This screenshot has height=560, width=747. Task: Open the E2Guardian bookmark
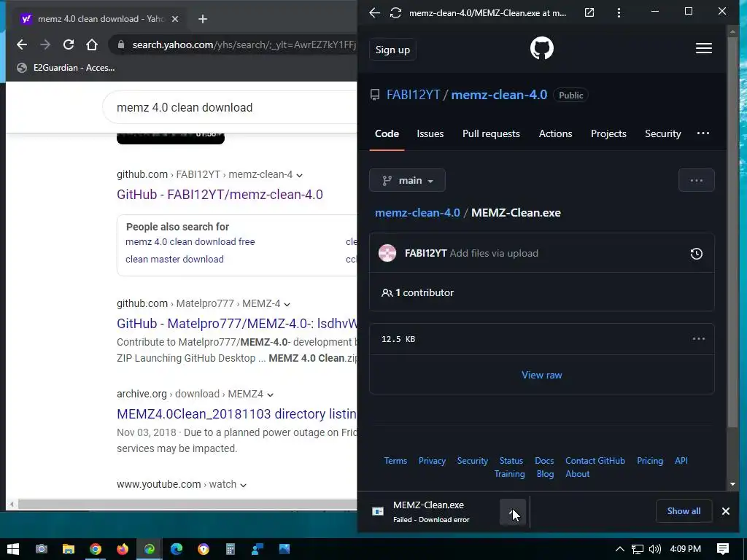[x=66, y=68]
